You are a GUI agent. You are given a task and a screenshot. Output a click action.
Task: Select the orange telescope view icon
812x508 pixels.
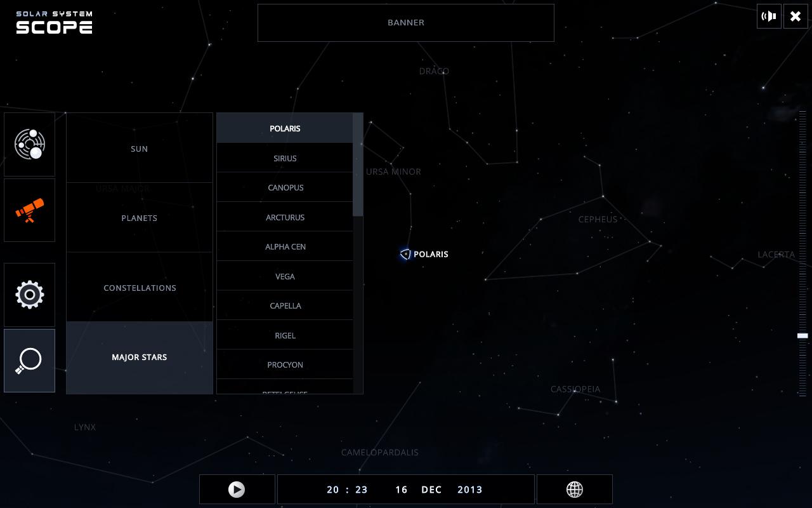point(29,210)
